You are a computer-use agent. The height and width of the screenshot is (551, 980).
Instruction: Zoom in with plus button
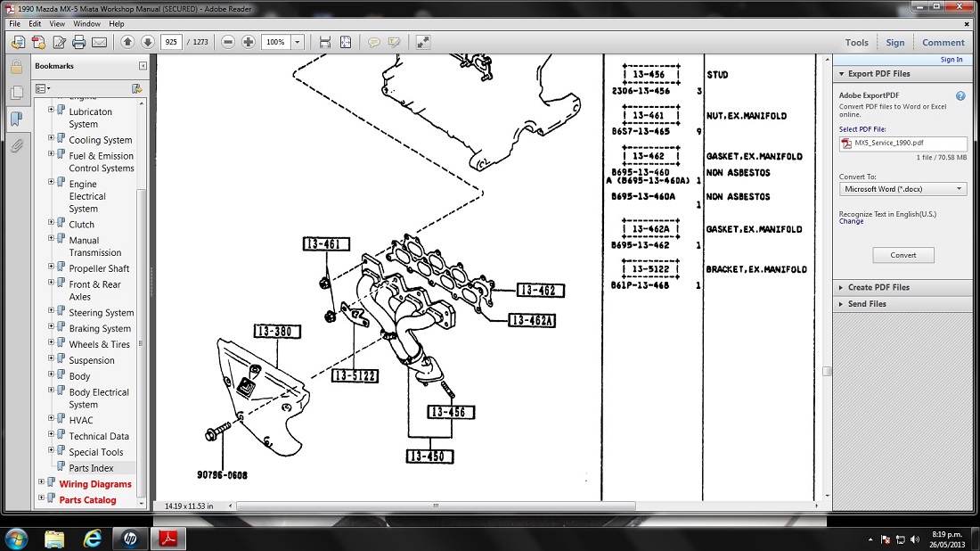[x=249, y=42]
